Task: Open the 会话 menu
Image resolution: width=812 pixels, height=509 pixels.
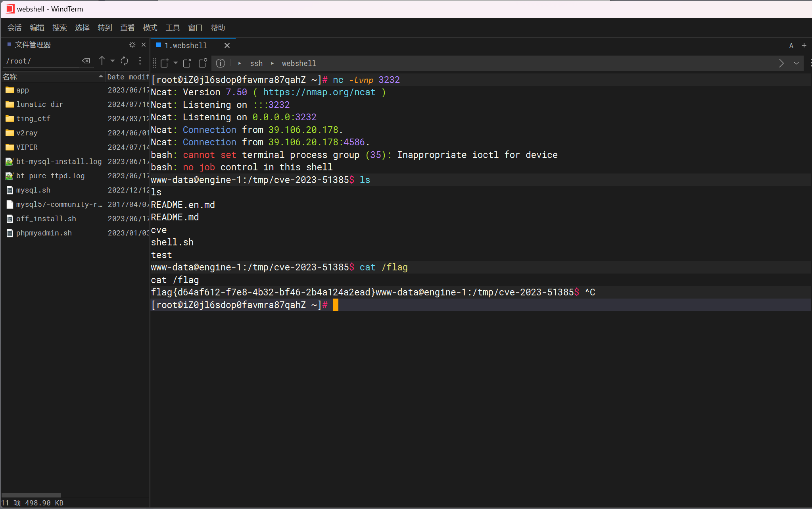Action: click(14, 28)
